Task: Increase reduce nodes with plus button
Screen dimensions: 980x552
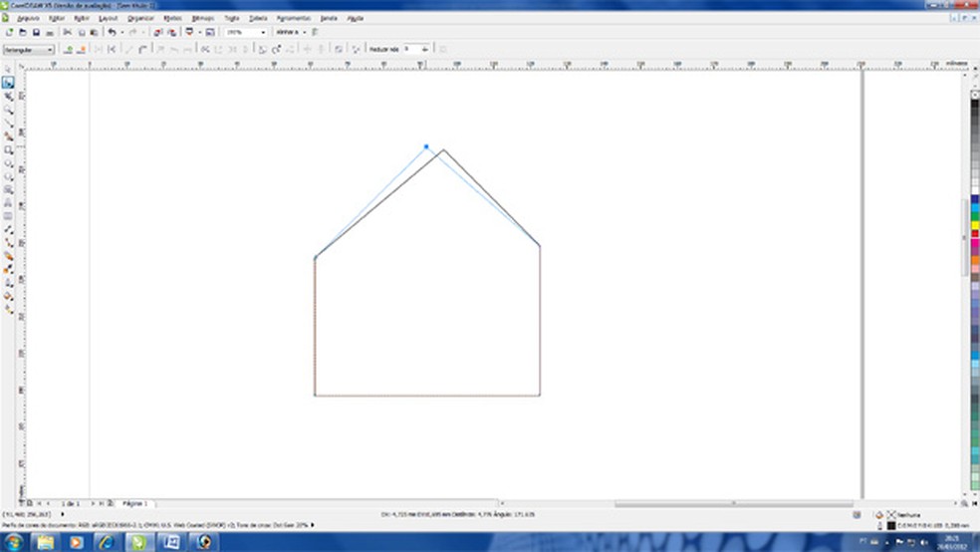Action: pyautogui.click(x=425, y=49)
